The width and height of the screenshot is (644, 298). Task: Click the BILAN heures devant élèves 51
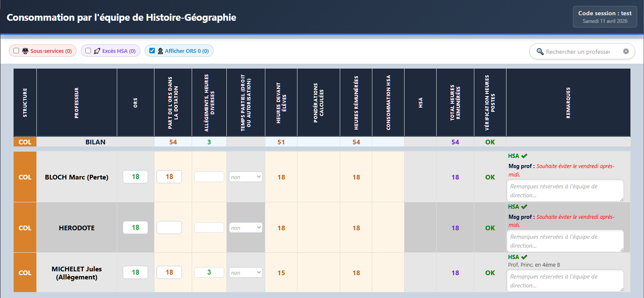tap(281, 142)
